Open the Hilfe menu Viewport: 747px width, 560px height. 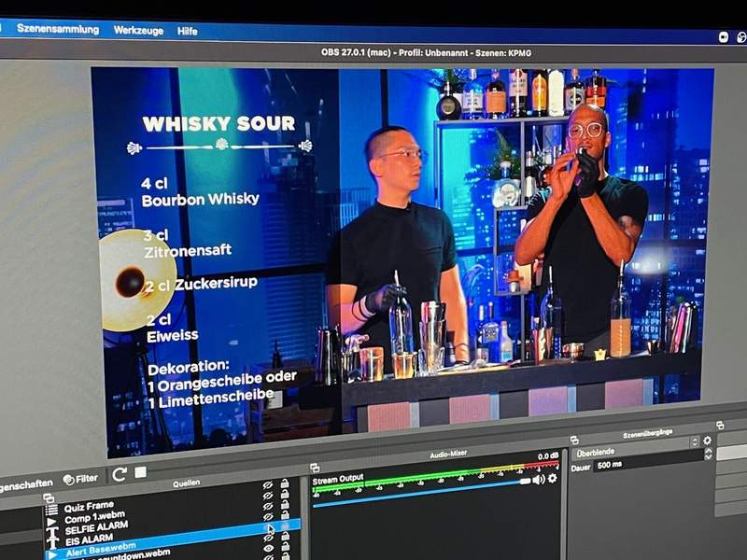[187, 31]
